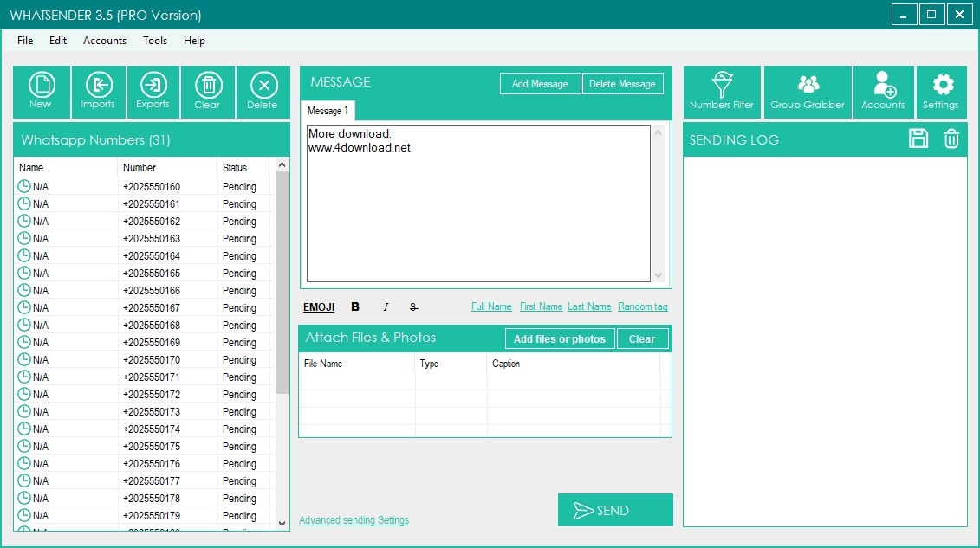Delete the sending log with trash icon
Image resolution: width=980 pixels, height=548 pixels.
tap(951, 139)
